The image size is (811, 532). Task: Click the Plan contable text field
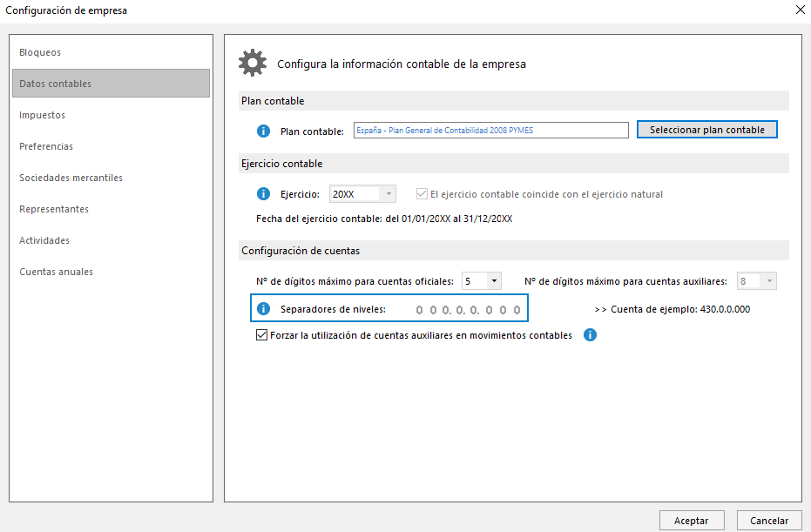[490, 131]
